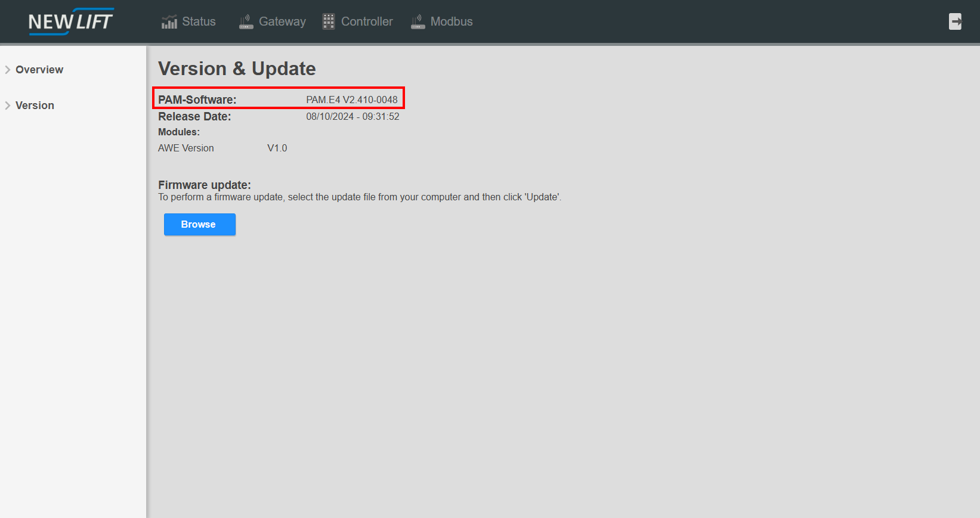Image resolution: width=980 pixels, height=518 pixels.
Task: Expand the Overview chevron arrow
Action: pos(8,70)
